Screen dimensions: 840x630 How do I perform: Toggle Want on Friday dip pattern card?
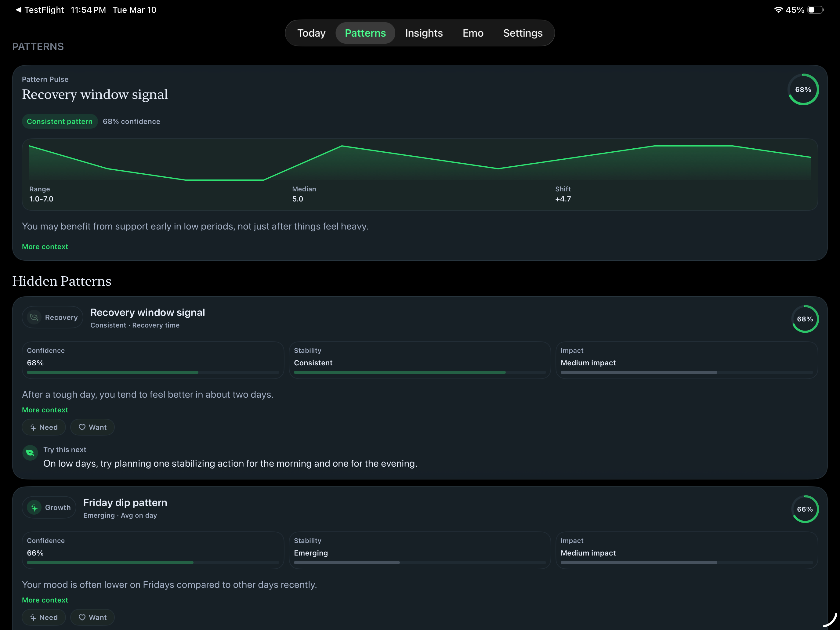[x=92, y=617]
